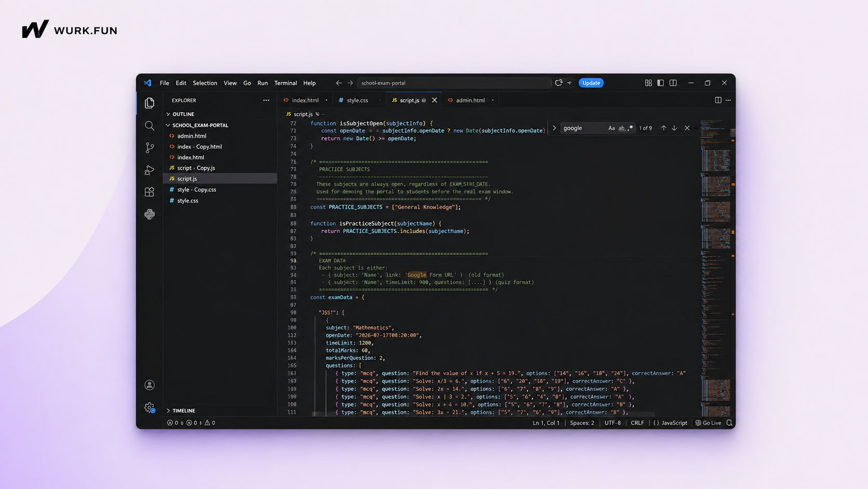Switch to the admin.html editor tab

470,100
